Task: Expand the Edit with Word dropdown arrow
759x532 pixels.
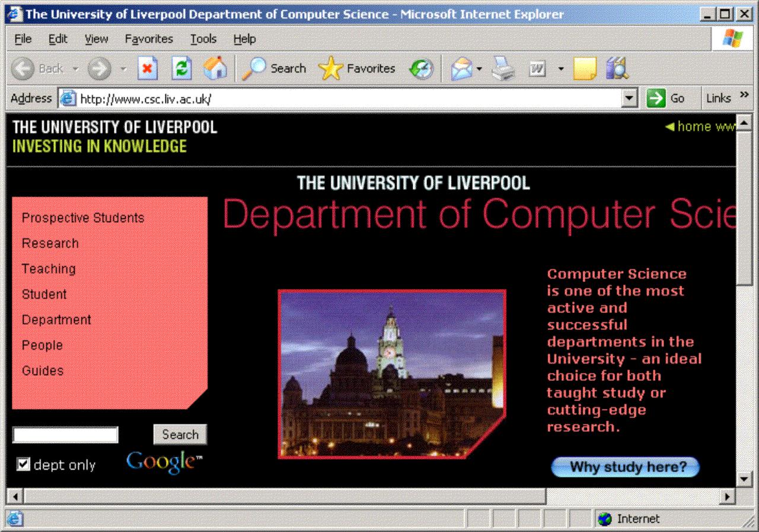Action: coord(561,69)
